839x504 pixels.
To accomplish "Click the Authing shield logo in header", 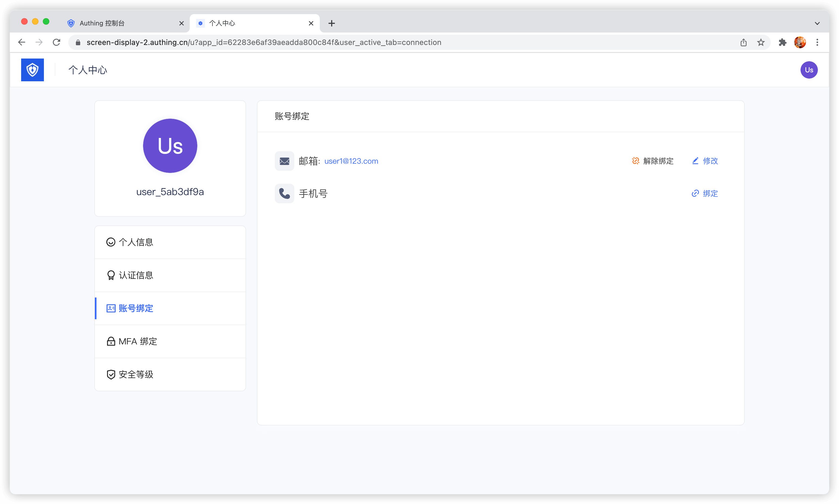I will point(32,70).
